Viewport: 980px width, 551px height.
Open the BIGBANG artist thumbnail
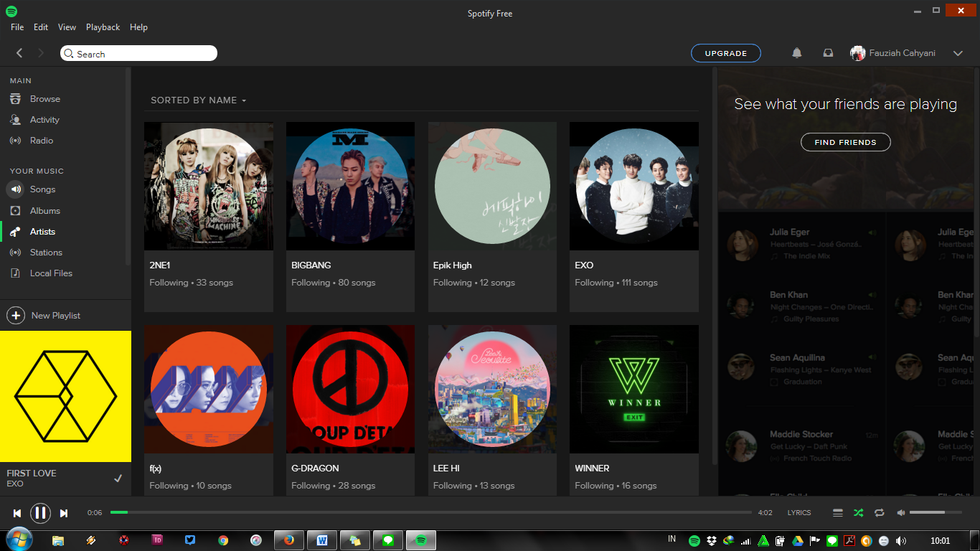(350, 186)
